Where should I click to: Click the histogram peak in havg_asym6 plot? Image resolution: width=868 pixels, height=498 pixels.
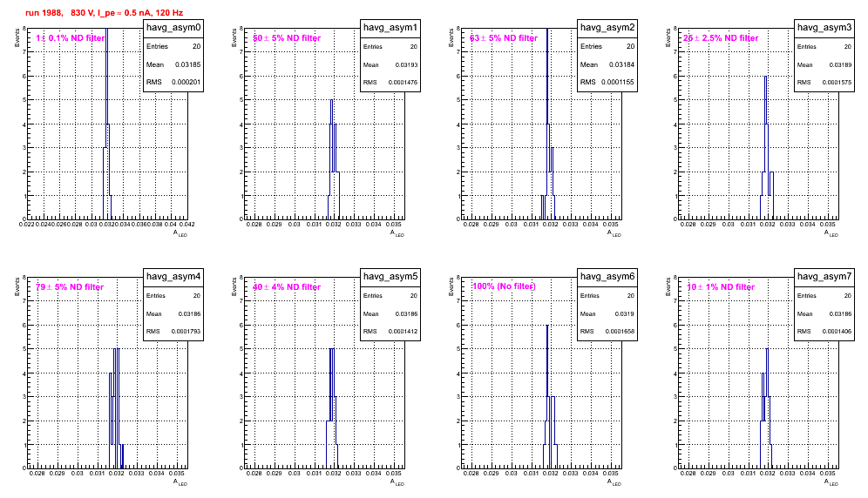(x=547, y=326)
